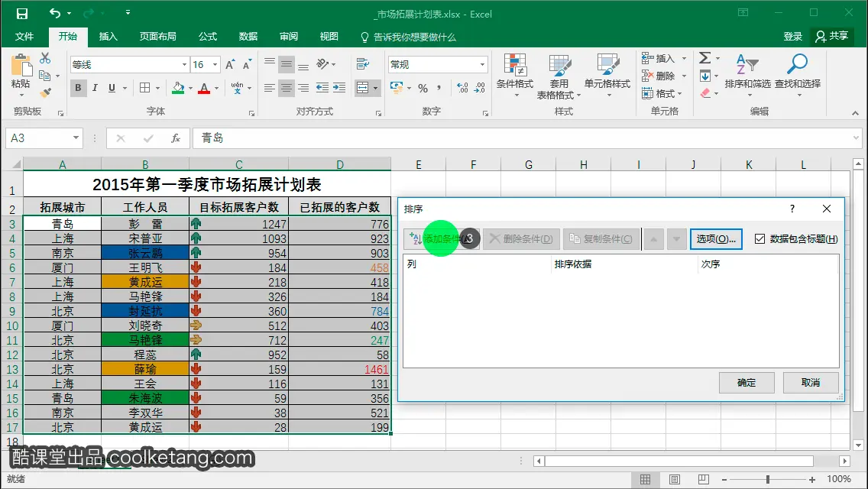Open 排序和筛选 sort and filter
Screen dimensions: 868x489
pos(747,76)
